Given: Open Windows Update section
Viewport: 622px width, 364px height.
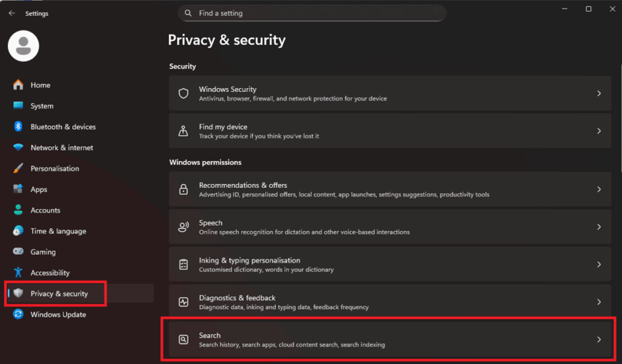Looking at the screenshot, I should pos(79,314).
